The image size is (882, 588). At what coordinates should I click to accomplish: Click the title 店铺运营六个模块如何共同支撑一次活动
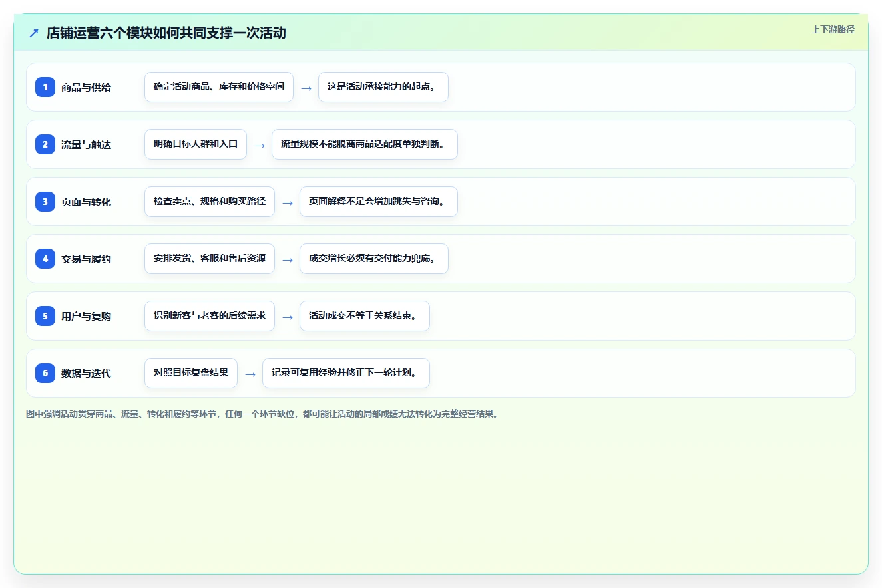click(x=166, y=33)
